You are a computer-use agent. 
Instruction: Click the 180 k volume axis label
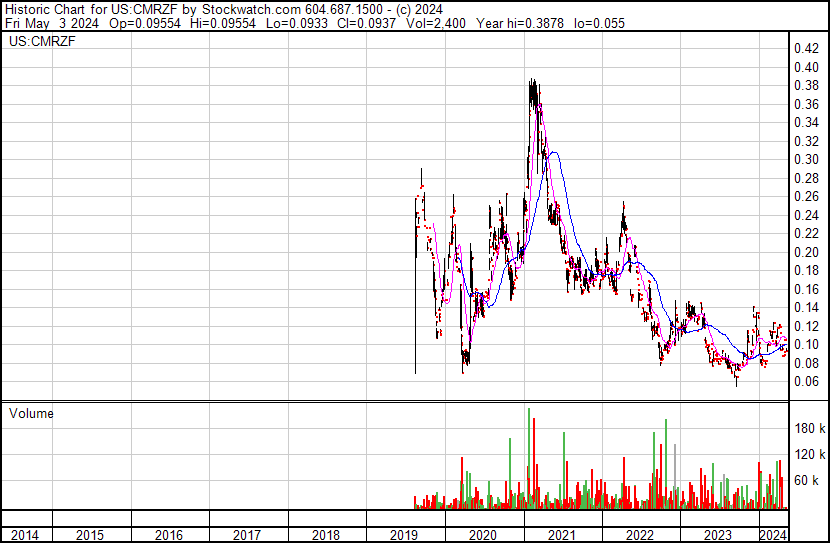(x=810, y=428)
